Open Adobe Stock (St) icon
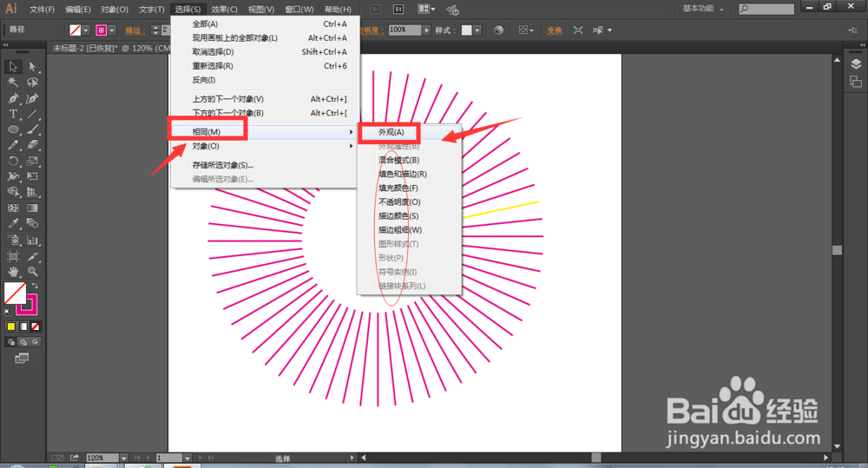This screenshot has width=868, height=468. click(x=398, y=9)
